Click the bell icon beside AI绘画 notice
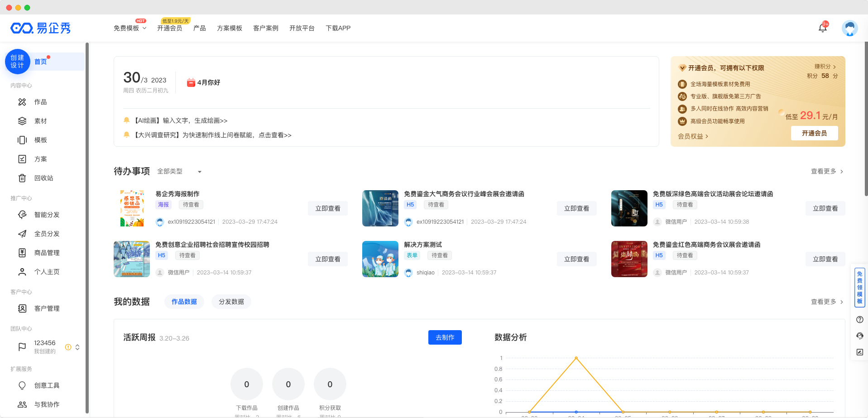868x418 pixels. [127, 120]
